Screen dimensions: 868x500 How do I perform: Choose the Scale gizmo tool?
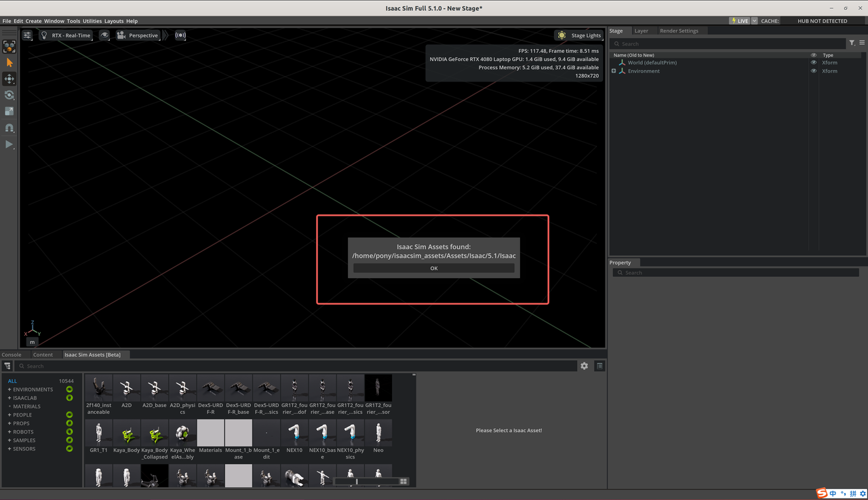(9, 111)
